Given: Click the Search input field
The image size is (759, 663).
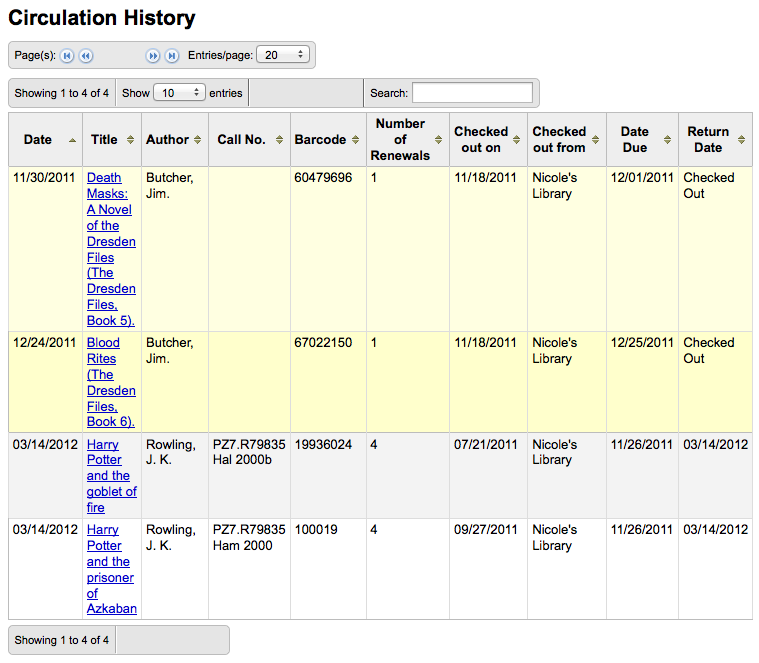Looking at the screenshot, I should pyautogui.click(x=472, y=93).
